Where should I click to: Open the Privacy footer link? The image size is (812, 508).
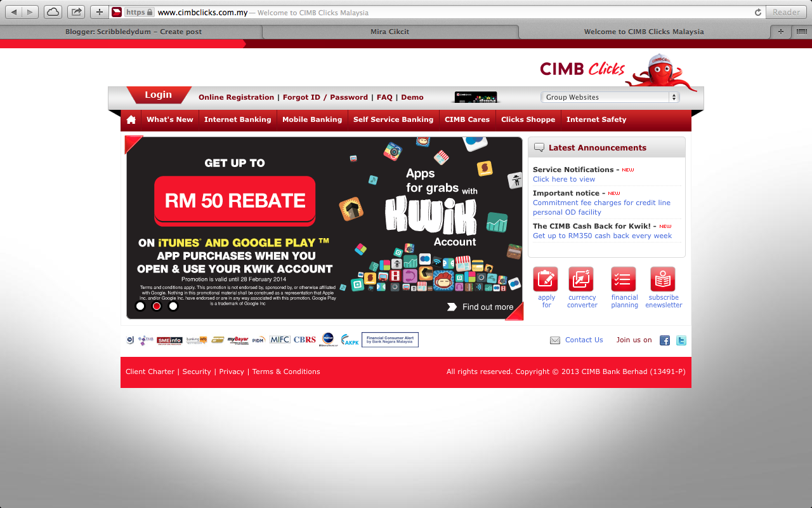pyautogui.click(x=232, y=371)
